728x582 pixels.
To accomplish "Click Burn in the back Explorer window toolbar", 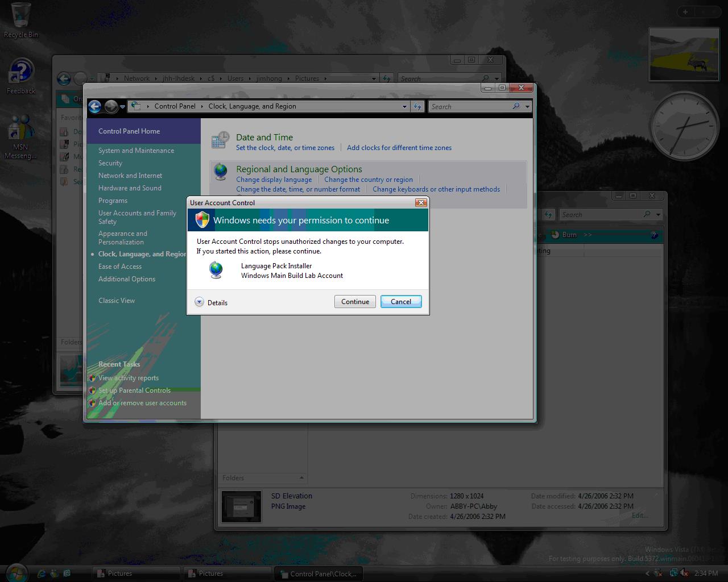I will coord(565,235).
